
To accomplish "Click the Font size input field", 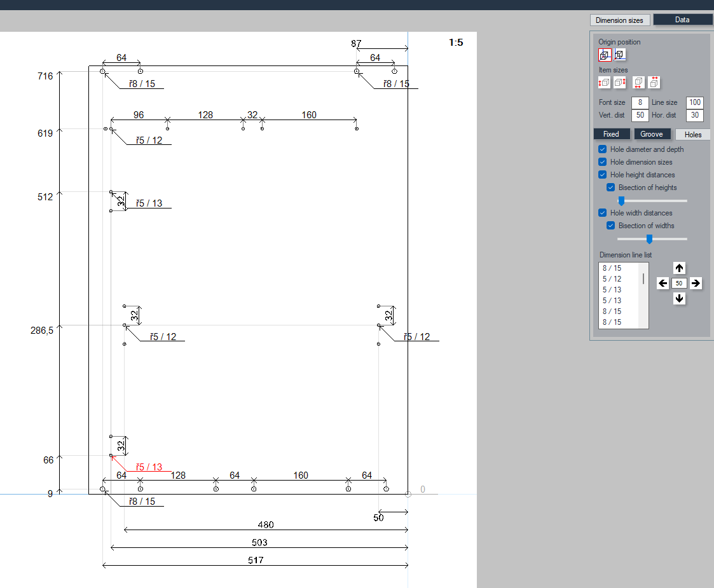I will pyautogui.click(x=640, y=102).
